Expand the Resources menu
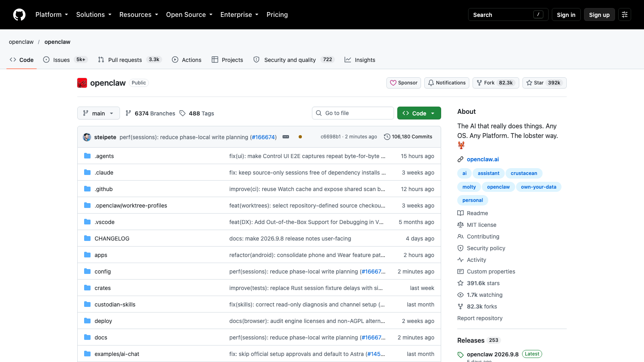Viewport: 644px width, 362px height. click(139, 14)
